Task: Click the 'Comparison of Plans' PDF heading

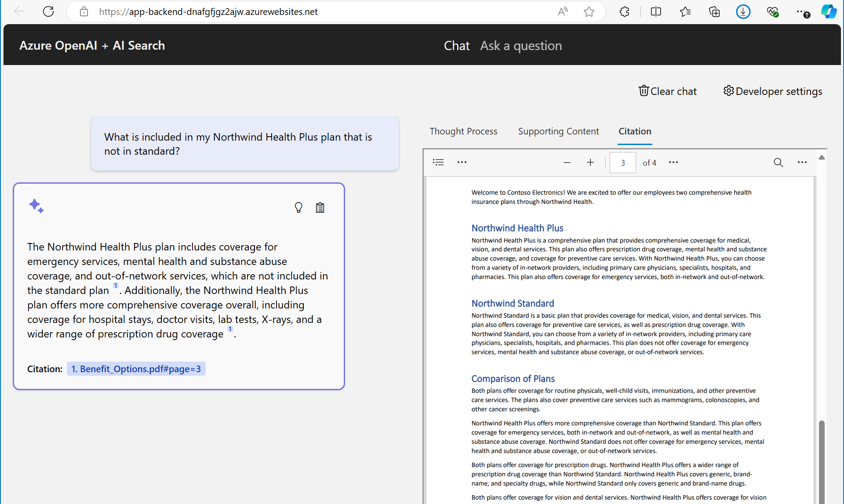Action: 513,378
